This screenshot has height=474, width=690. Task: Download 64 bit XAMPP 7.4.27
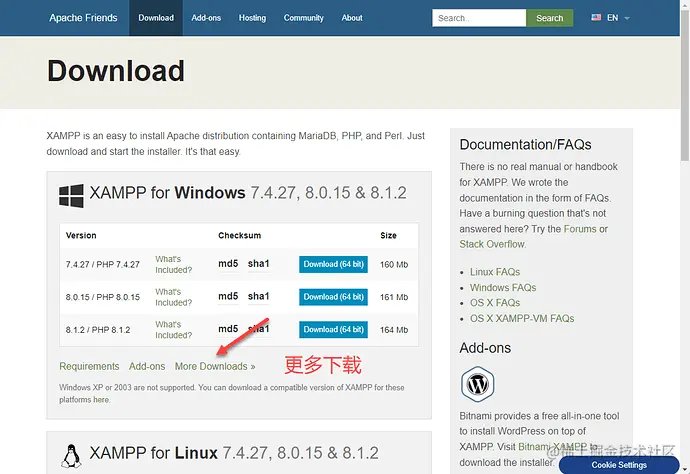[333, 265]
